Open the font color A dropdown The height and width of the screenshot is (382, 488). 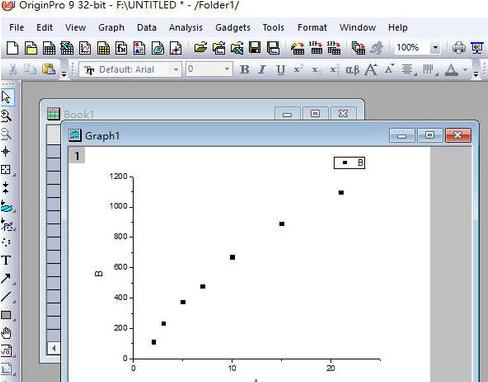point(465,70)
